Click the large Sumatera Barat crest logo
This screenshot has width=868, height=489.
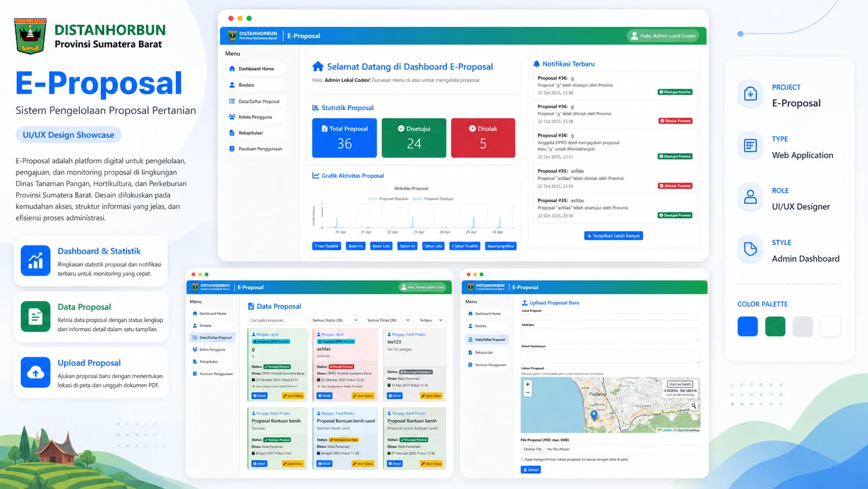click(31, 36)
